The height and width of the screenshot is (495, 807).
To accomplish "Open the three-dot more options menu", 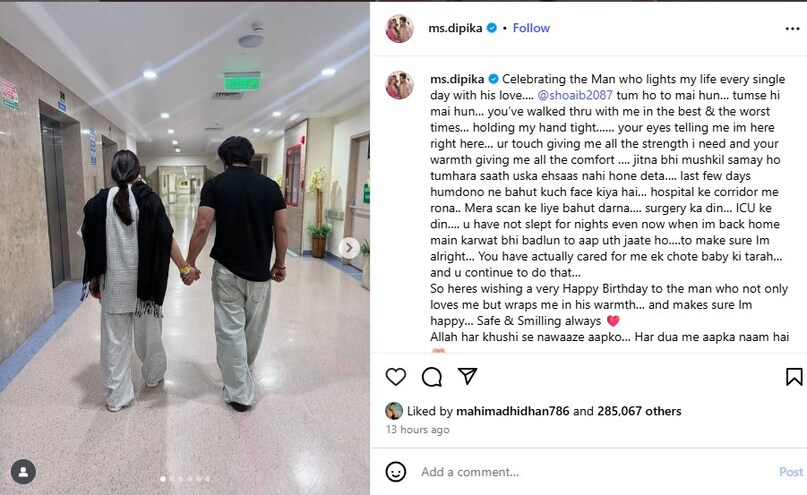I will 793,29.
